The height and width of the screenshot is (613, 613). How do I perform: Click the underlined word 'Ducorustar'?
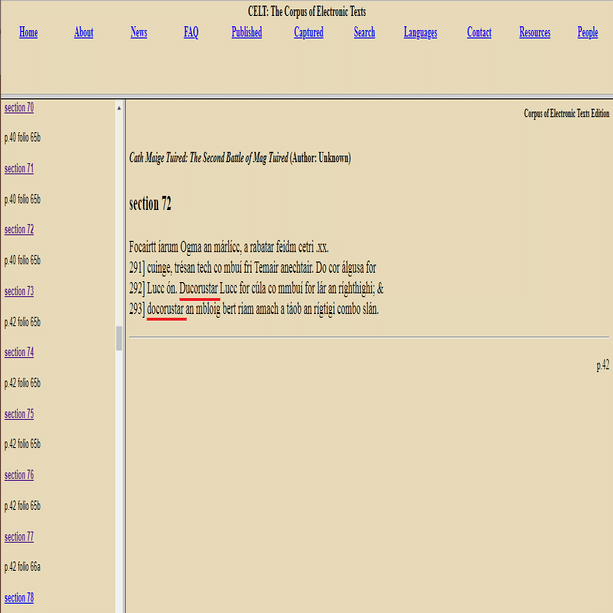[x=199, y=289]
